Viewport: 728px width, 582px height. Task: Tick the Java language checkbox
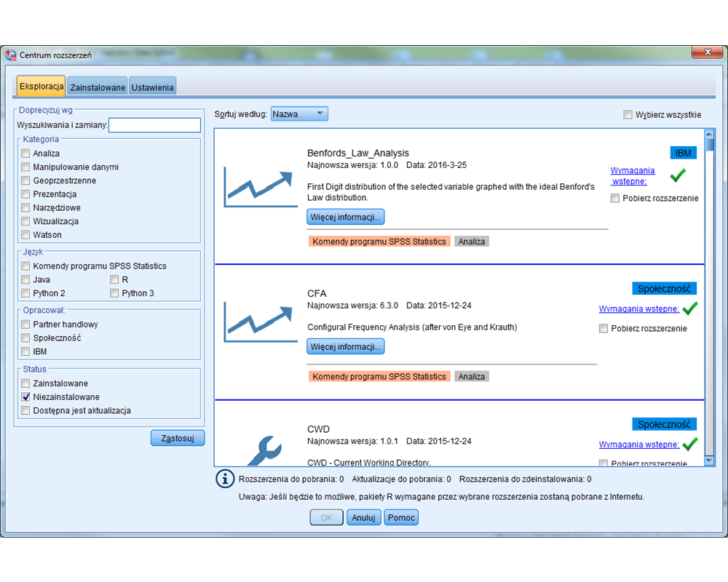coord(25,279)
